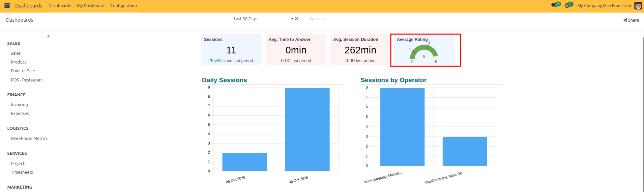This screenshot has width=644, height=192.
Task: Select the Timesheets dashboard
Action: click(22, 172)
